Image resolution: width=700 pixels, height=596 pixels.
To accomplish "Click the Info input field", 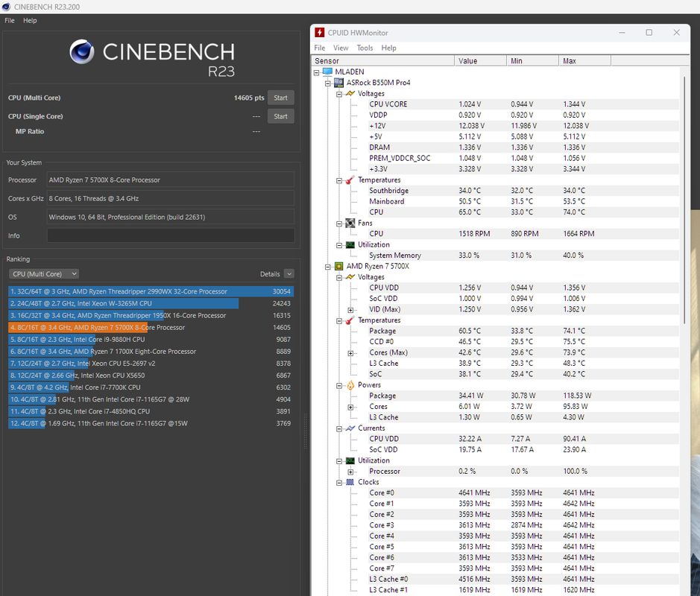I will [x=171, y=235].
